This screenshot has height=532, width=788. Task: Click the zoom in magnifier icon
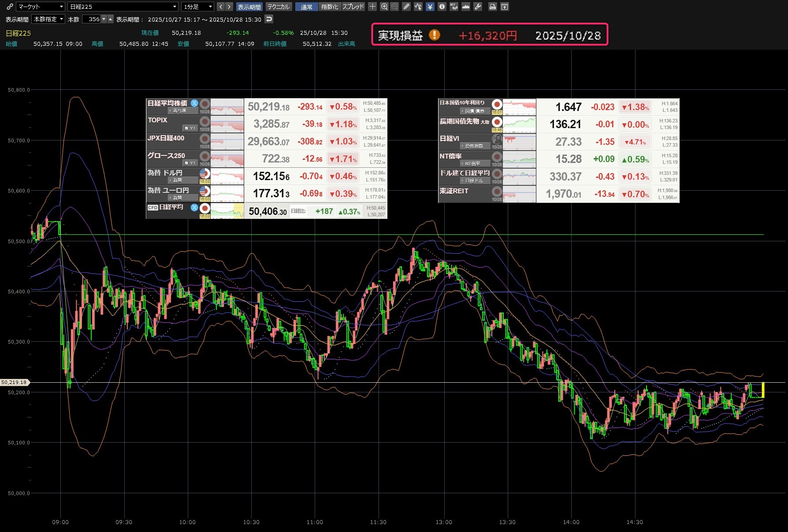click(384, 7)
